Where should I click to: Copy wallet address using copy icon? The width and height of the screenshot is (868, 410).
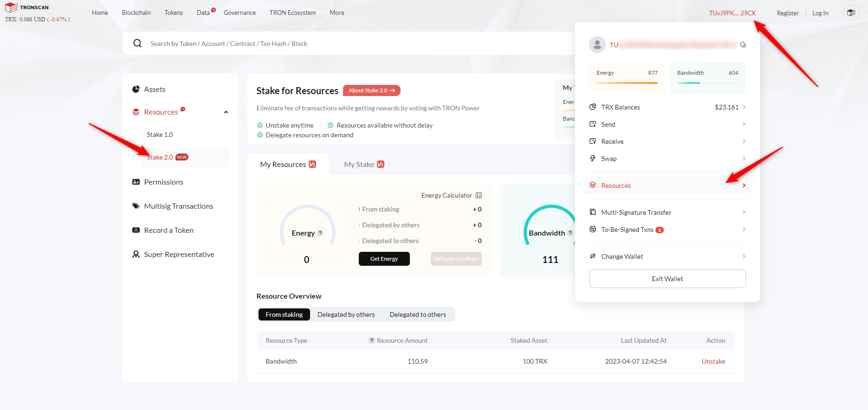pyautogui.click(x=743, y=45)
